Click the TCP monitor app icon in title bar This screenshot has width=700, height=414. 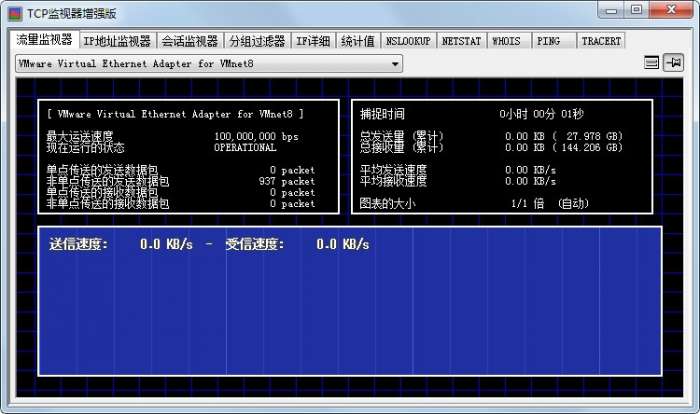15,14
